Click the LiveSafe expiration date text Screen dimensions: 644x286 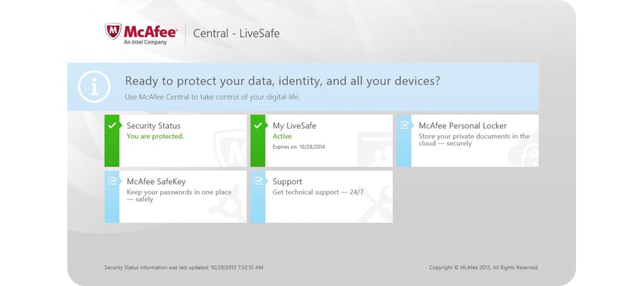click(299, 145)
